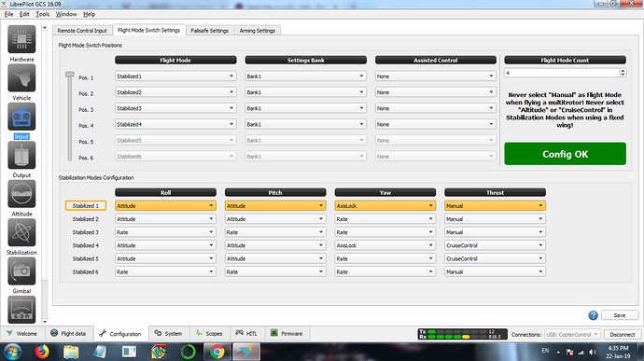Screen dimensions: 644x361
Task: Expand the Pos. 1 Flight Mode dropdown
Action: [x=175, y=76]
